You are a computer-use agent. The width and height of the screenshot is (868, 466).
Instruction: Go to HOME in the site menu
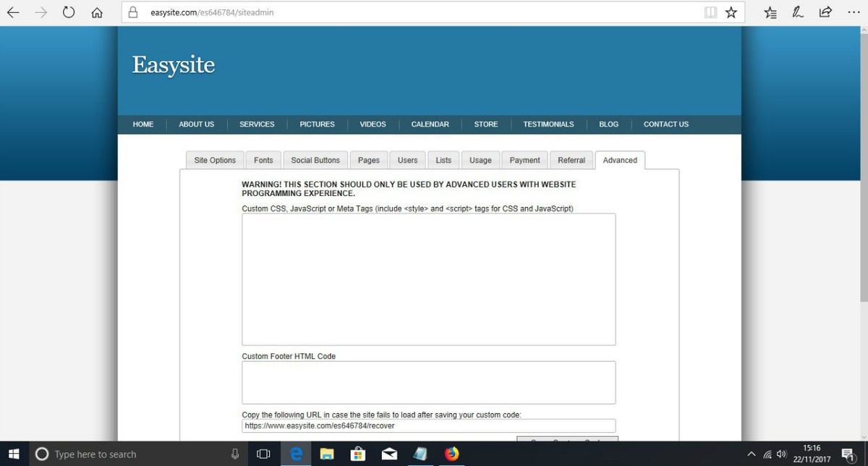(143, 124)
